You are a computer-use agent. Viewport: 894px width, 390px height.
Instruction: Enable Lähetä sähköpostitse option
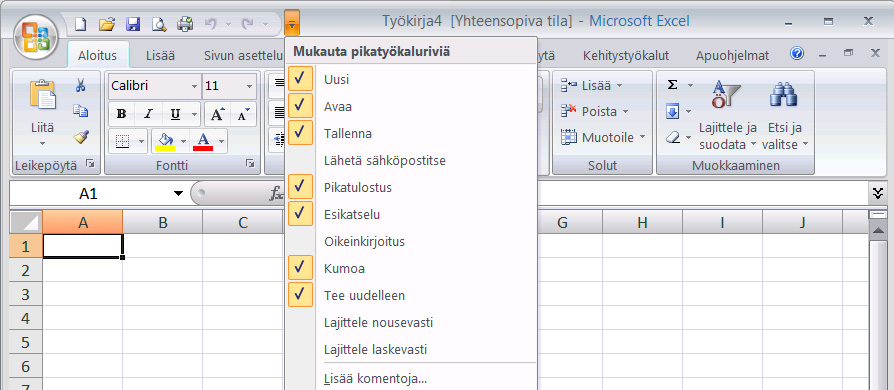tap(411, 160)
